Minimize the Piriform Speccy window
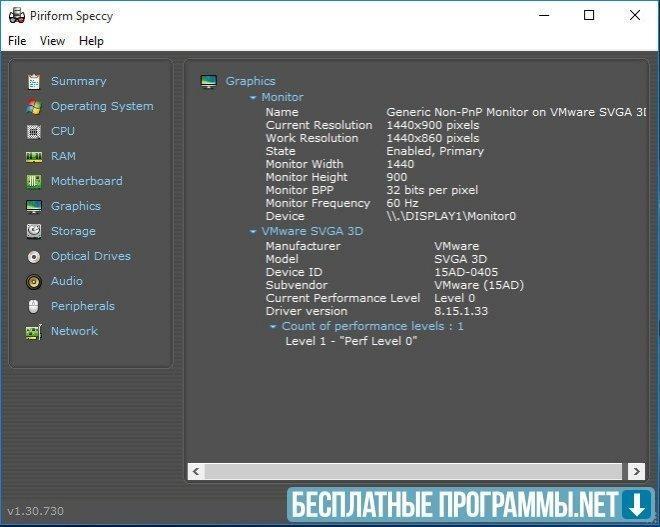 coord(544,16)
